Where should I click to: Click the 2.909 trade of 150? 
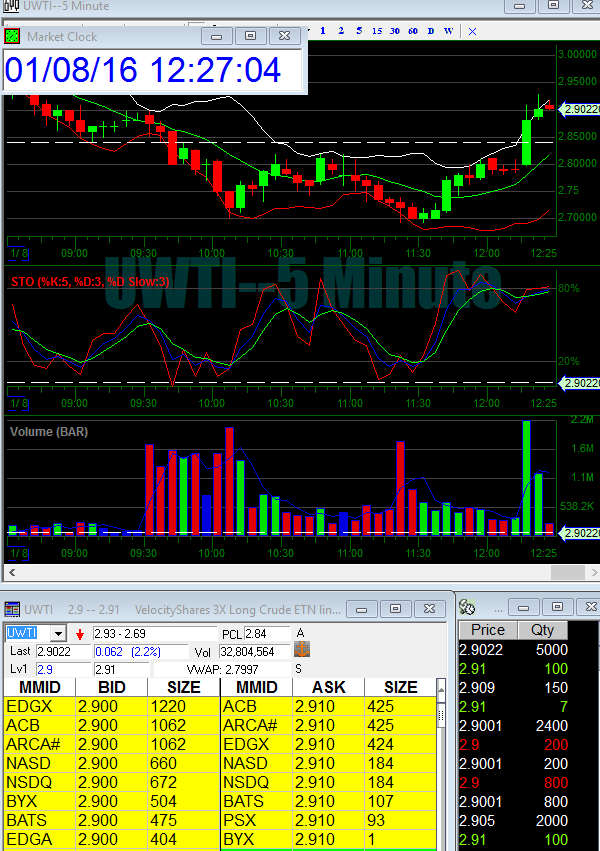pos(513,688)
